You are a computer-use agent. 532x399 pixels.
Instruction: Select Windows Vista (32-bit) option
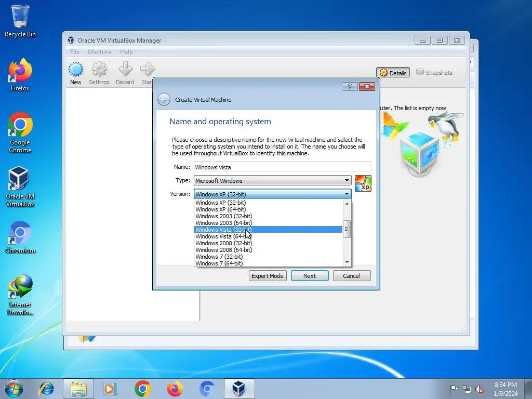click(x=269, y=230)
